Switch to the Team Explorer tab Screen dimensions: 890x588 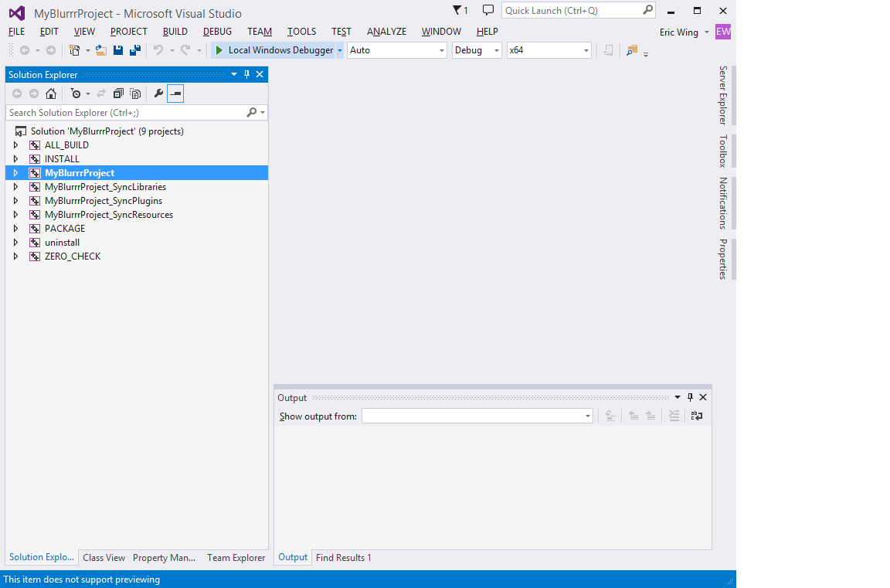236,558
